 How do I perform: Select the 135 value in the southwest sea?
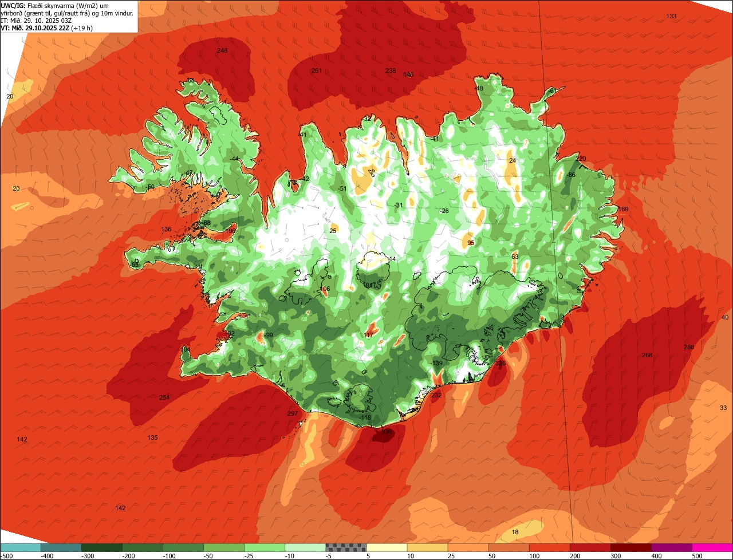[152, 438]
